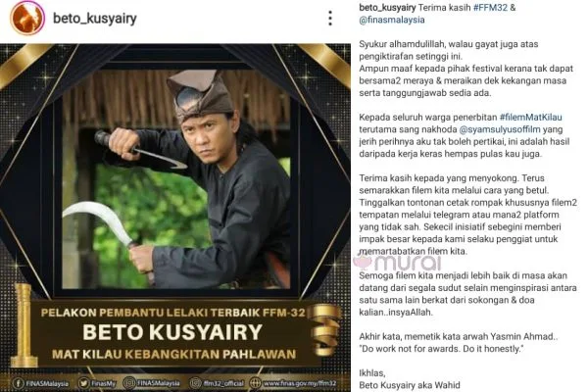Click the Twitter icon beside FinasMy
The height and width of the screenshot is (392, 588).
tap(83, 383)
